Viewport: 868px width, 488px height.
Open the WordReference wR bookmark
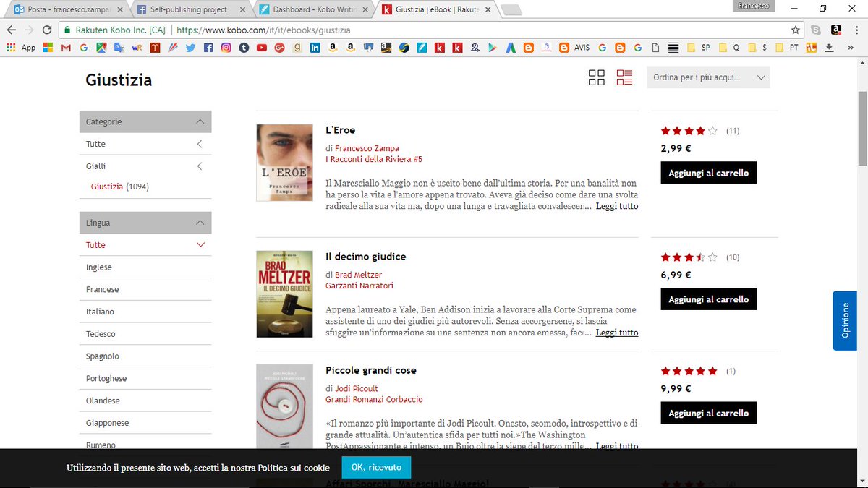(137, 48)
